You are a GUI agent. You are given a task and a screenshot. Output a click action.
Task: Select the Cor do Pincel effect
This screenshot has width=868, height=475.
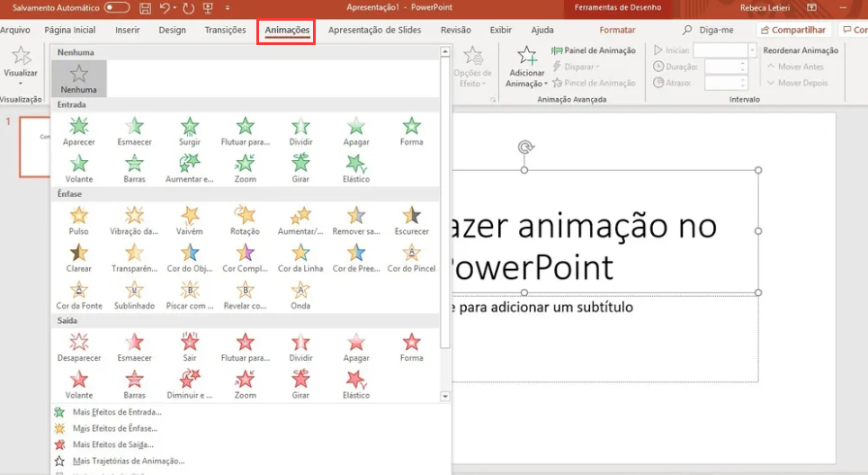click(x=411, y=258)
